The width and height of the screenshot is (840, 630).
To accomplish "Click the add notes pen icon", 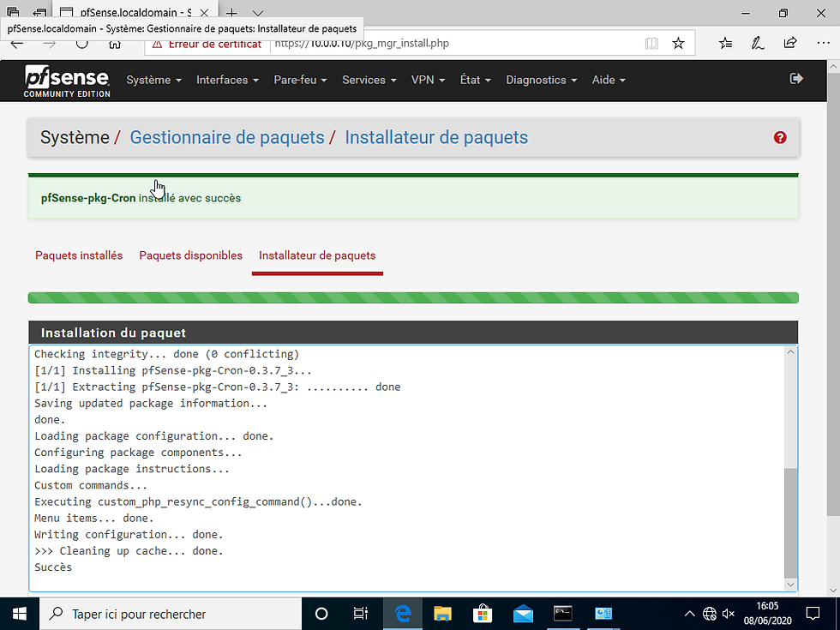I will [x=758, y=43].
